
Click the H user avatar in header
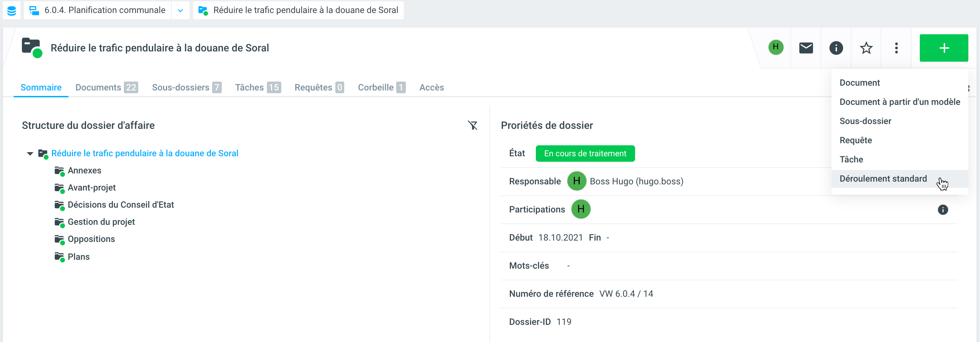pyautogui.click(x=775, y=47)
